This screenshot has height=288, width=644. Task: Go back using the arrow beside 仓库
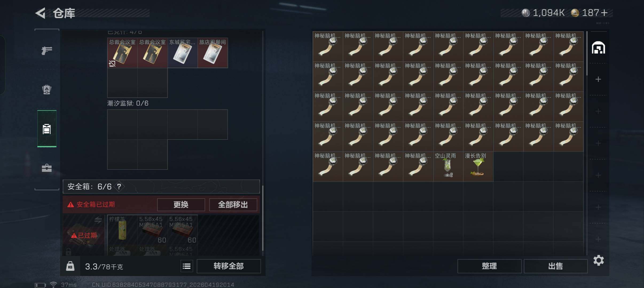click(x=40, y=13)
